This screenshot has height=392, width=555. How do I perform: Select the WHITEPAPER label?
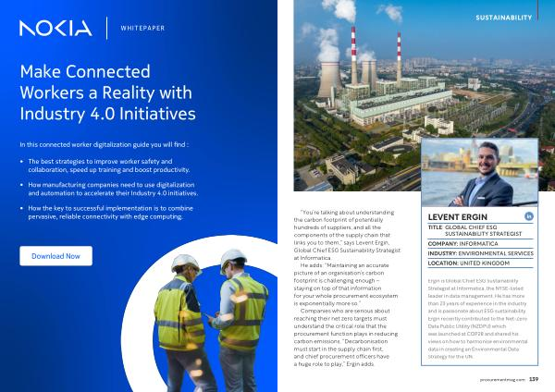pos(142,29)
